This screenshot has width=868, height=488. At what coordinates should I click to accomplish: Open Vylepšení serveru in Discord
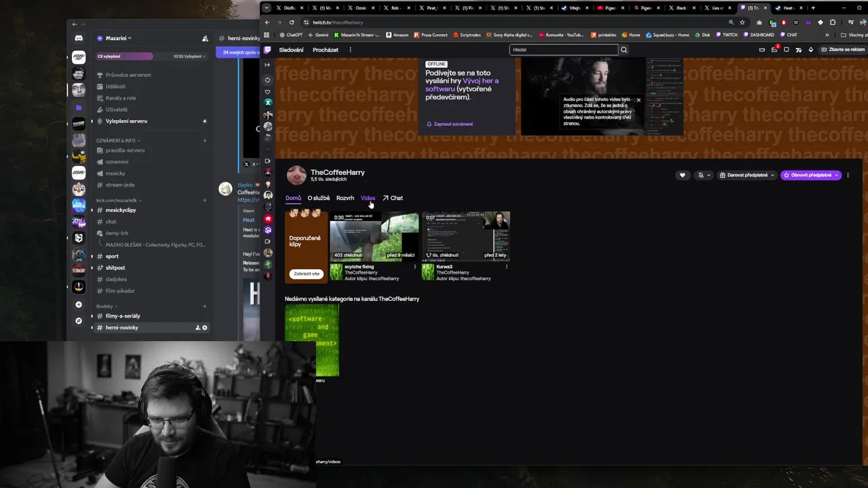pyautogui.click(x=126, y=121)
